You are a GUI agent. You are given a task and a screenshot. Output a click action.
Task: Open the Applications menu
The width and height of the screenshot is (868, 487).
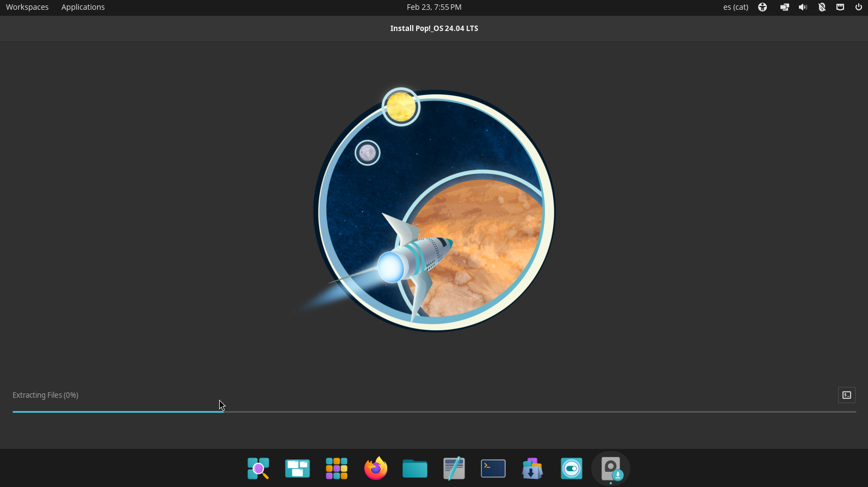tap(83, 7)
